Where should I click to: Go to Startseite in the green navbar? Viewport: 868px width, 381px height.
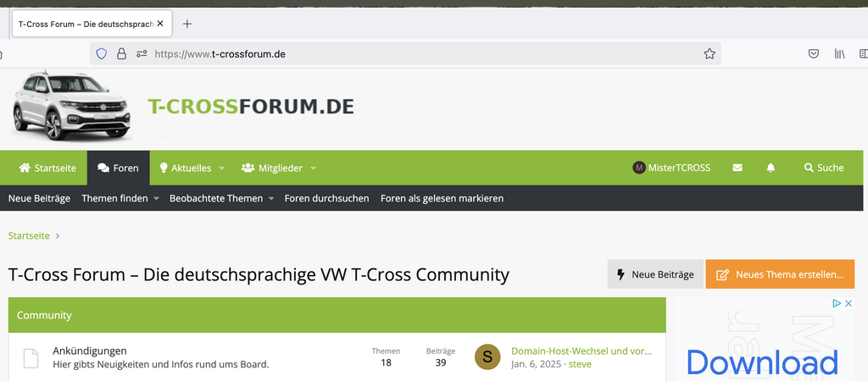(47, 168)
